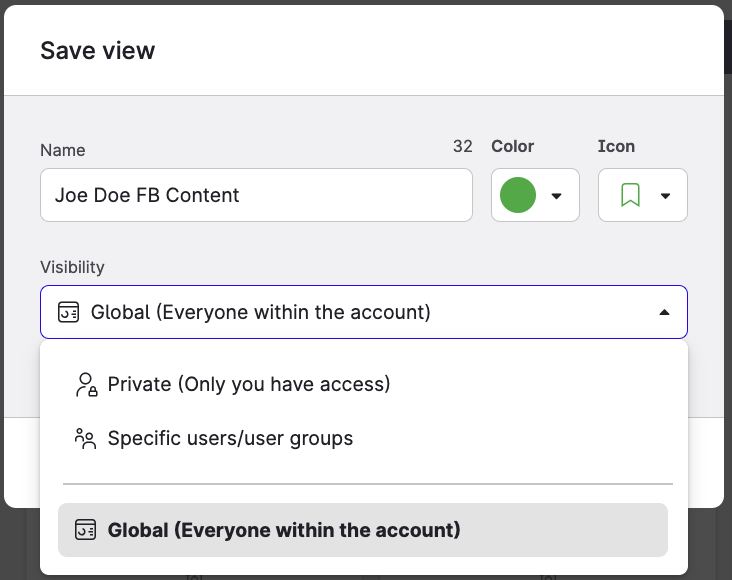This screenshot has height=580, width=732.
Task: Select Private (Only you have access)
Action: 248,384
